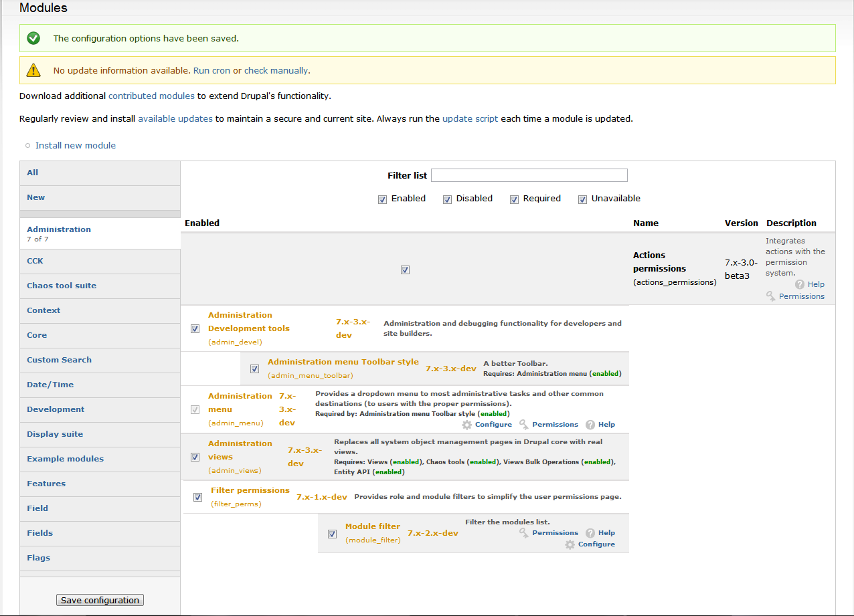Viewport: 854px width, 616px height.
Task: Select the All tab
Action: tap(100, 173)
